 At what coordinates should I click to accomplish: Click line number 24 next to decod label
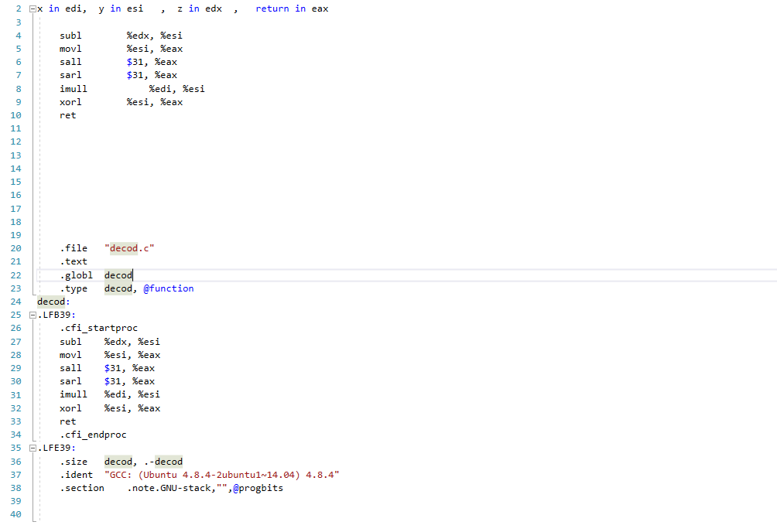(15, 302)
